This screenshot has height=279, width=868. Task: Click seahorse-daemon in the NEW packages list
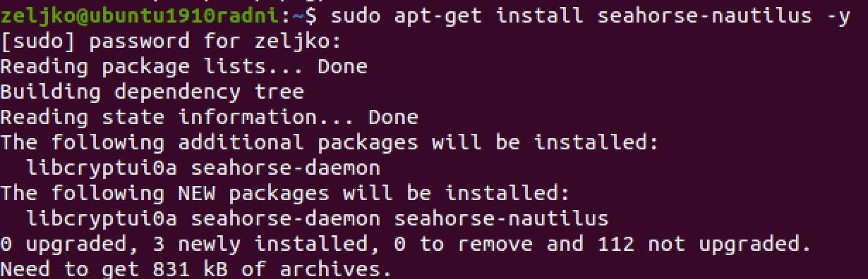(x=286, y=218)
